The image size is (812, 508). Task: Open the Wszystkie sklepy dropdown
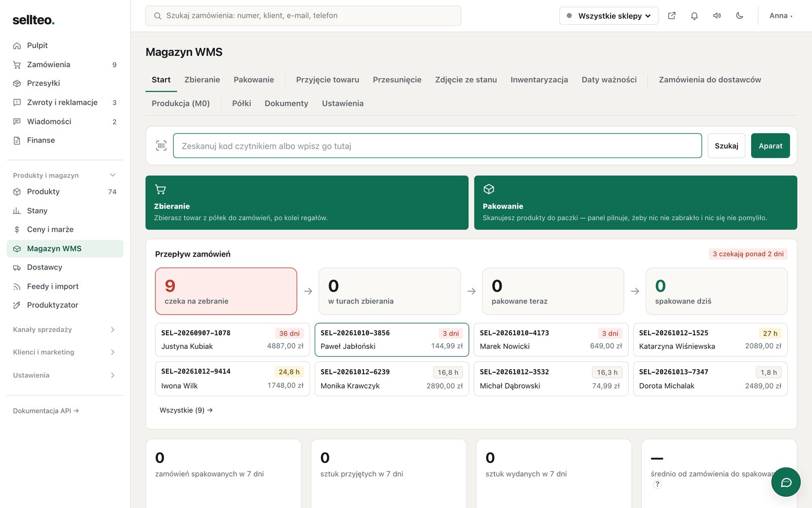(608, 16)
